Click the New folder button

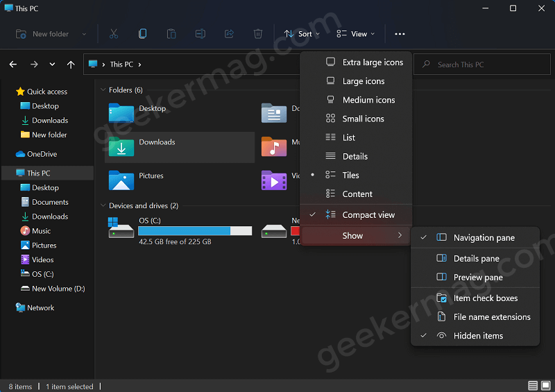pos(42,34)
